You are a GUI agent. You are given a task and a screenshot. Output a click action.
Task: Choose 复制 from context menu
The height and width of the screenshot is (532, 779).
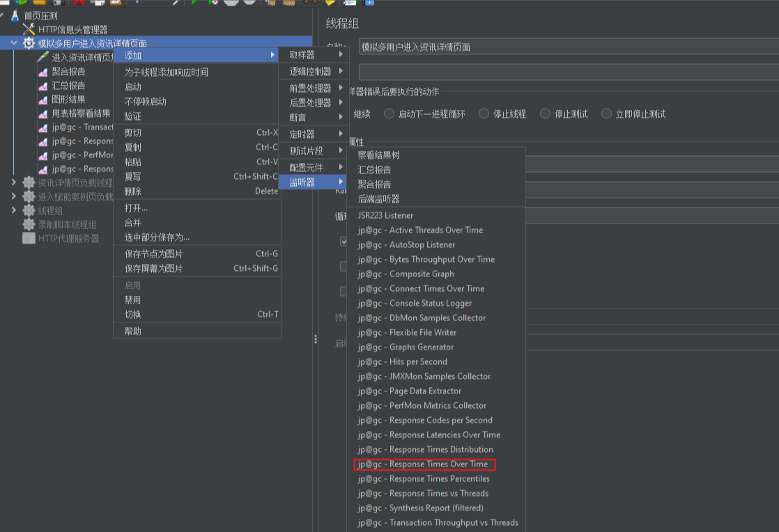tap(197, 148)
